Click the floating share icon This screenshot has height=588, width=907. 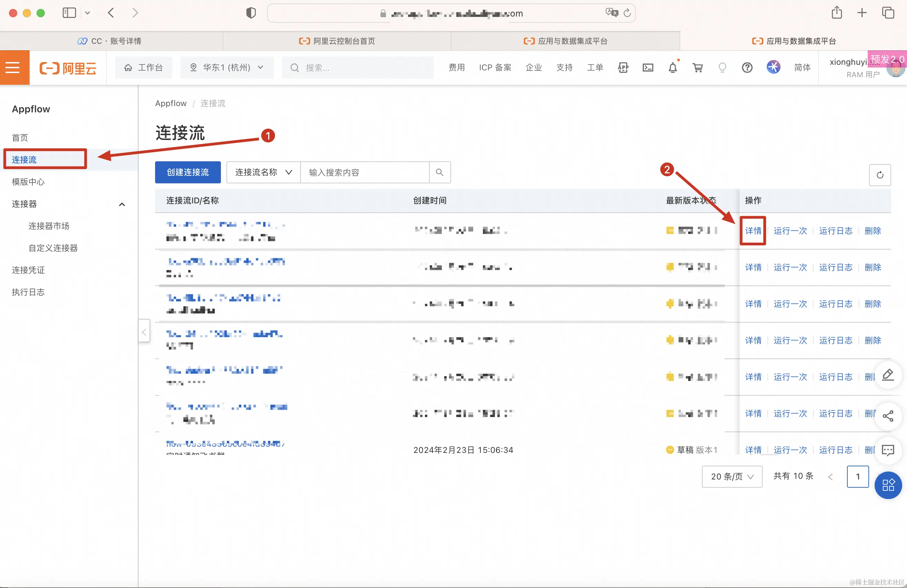888,416
